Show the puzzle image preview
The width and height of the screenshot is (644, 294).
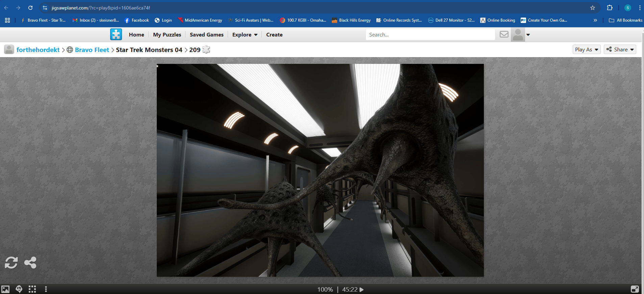point(5,289)
